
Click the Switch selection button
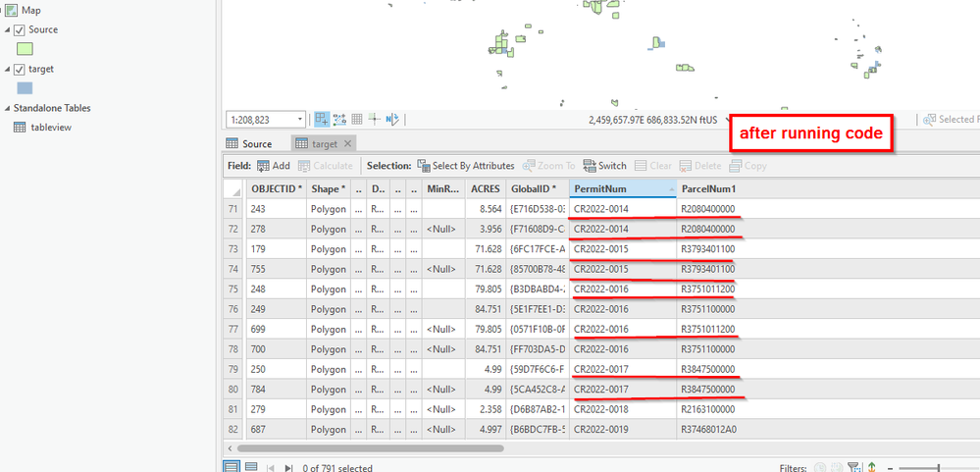tap(604, 166)
